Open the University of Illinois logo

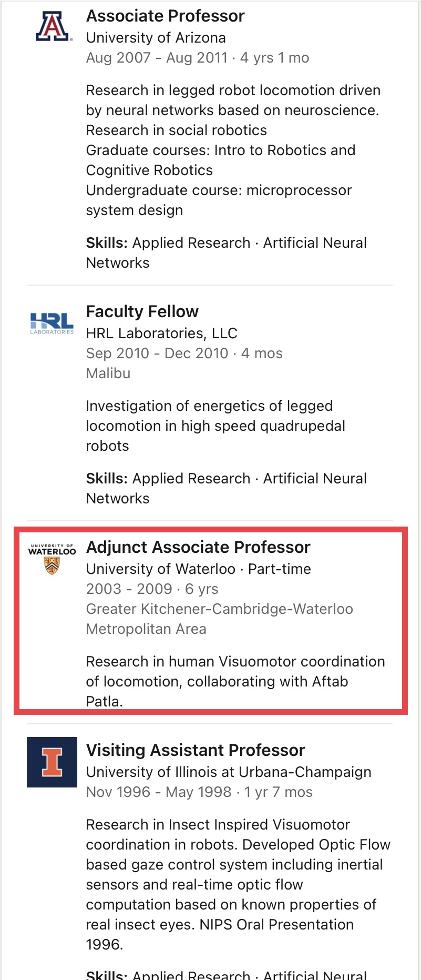(x=52, y=762)
